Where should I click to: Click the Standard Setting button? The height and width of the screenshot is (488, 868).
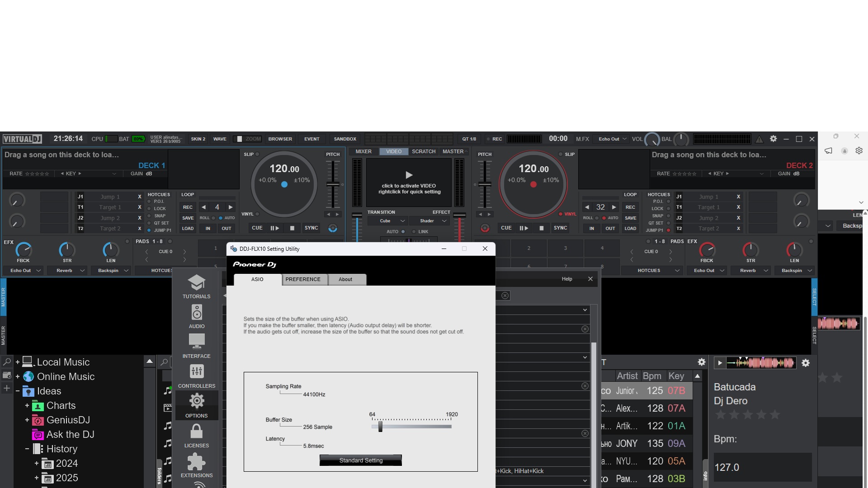360,460
